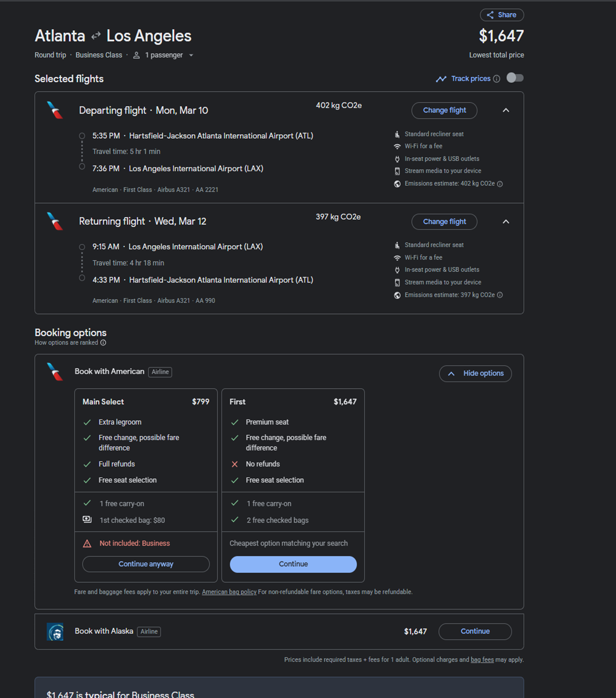Click 'Travel time: 5 hr 1 min'
616x698 pixels.
click(x=126, y=152)
